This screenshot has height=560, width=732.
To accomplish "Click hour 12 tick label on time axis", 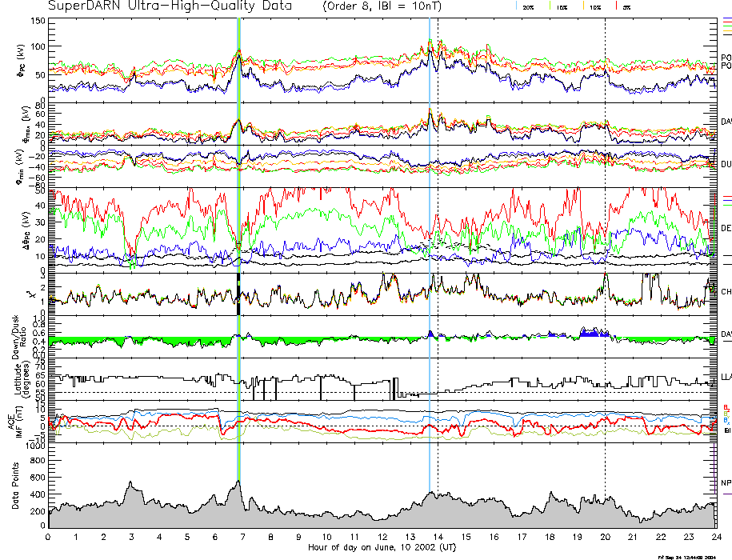I will tap(382, 537).
